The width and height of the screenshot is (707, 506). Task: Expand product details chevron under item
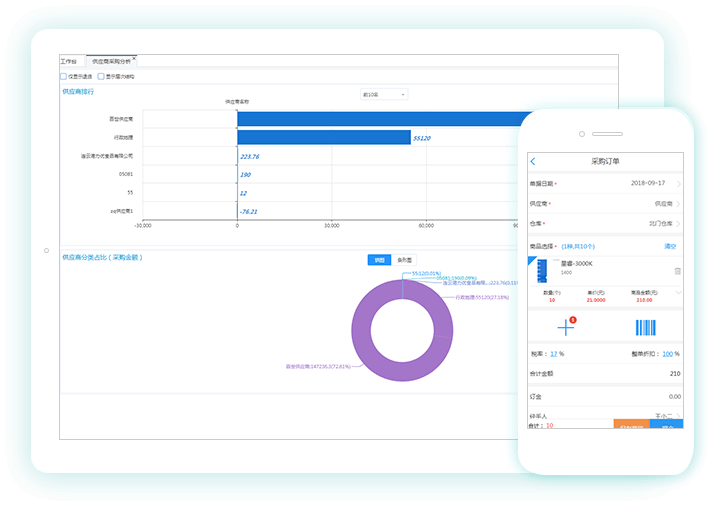point(679,293)
